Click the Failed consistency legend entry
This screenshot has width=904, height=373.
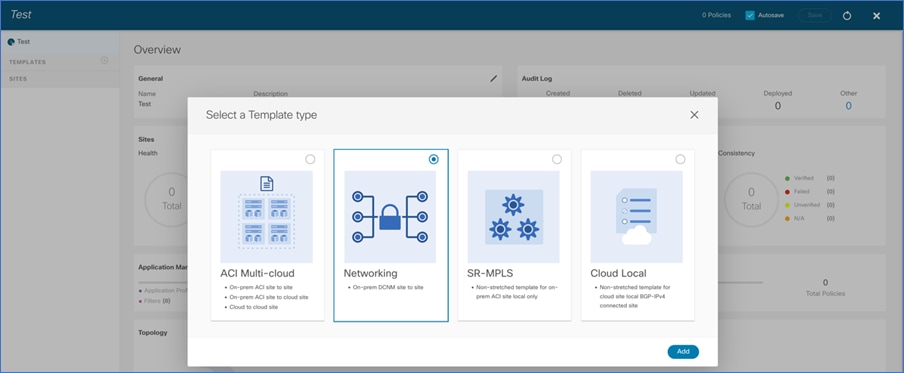[809, 191]
